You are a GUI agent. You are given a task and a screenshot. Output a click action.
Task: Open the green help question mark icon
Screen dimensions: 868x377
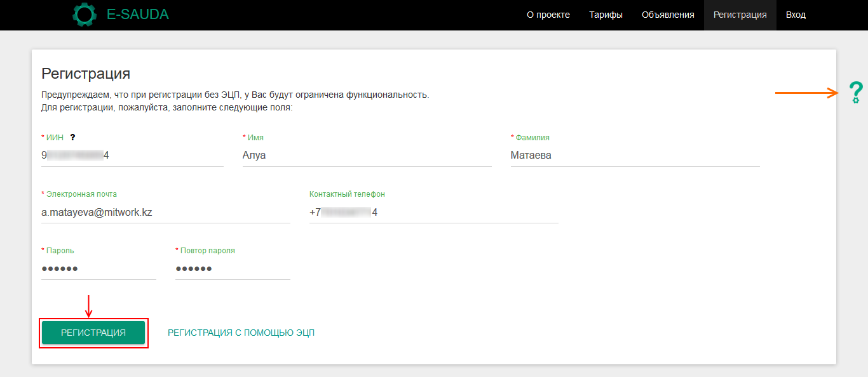(856, 93)
